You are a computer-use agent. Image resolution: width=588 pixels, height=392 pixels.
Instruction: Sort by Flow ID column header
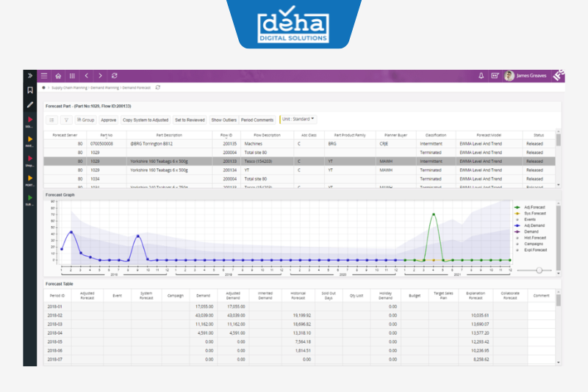[x=226, y=135]
